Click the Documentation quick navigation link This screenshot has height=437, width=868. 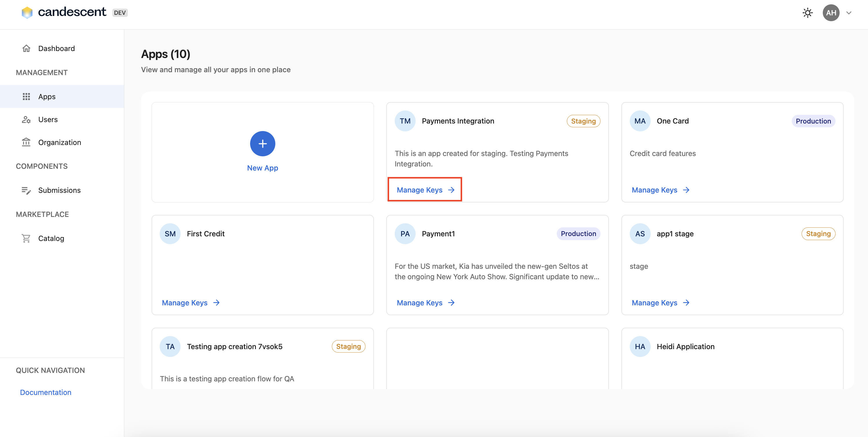coord(46,392)
